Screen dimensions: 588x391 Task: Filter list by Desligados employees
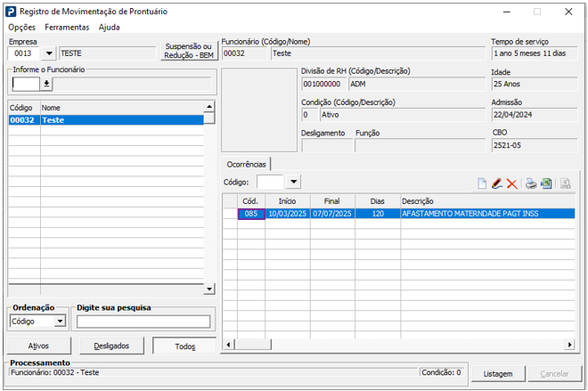pos(111,346)
